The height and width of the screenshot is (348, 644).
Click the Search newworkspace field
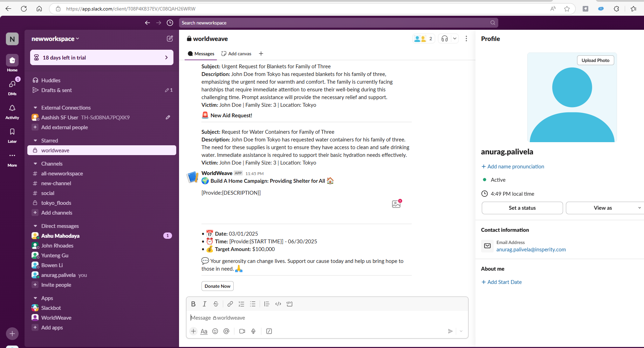pos(338,23)
